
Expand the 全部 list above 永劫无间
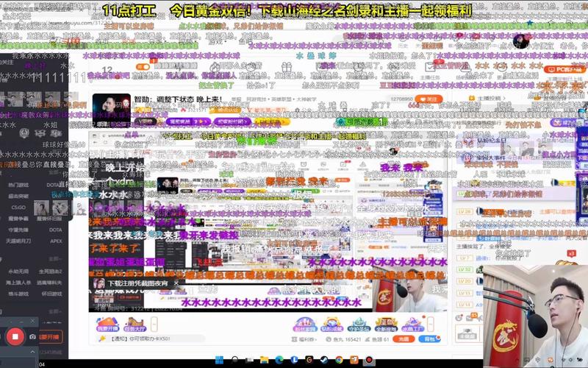(x=54, y=259)
